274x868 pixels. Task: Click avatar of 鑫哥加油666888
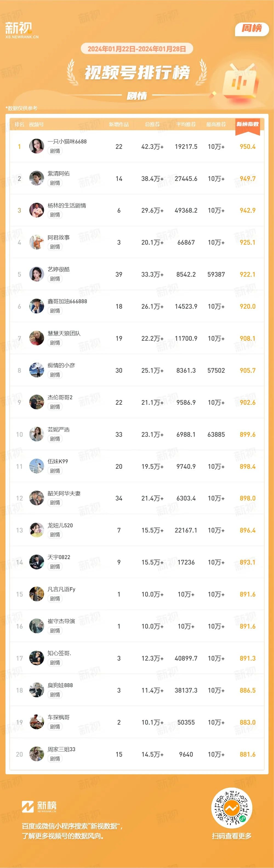click(36, 306)
